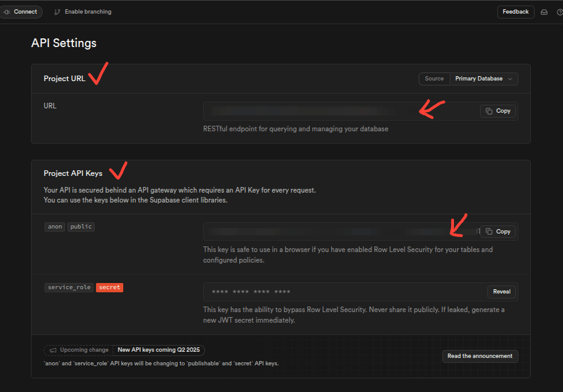This screenshot has width=563, height=392.
Task: Click the service_role badge
Action: 68,287
